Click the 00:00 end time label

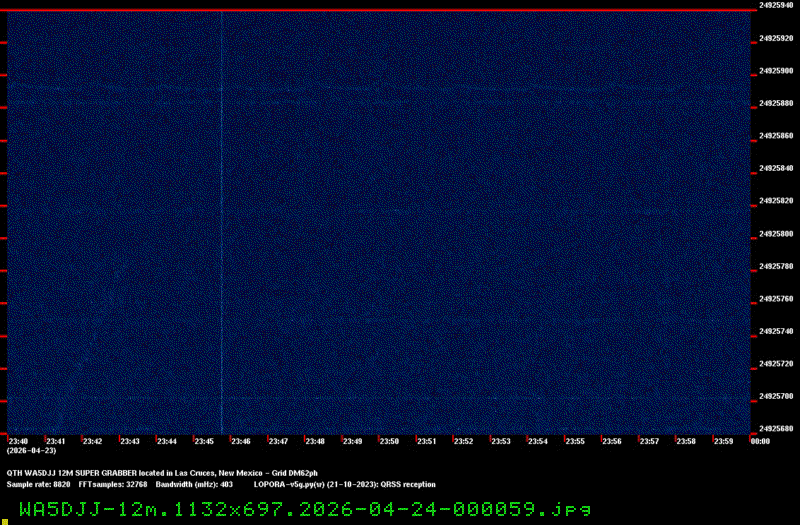759,441
